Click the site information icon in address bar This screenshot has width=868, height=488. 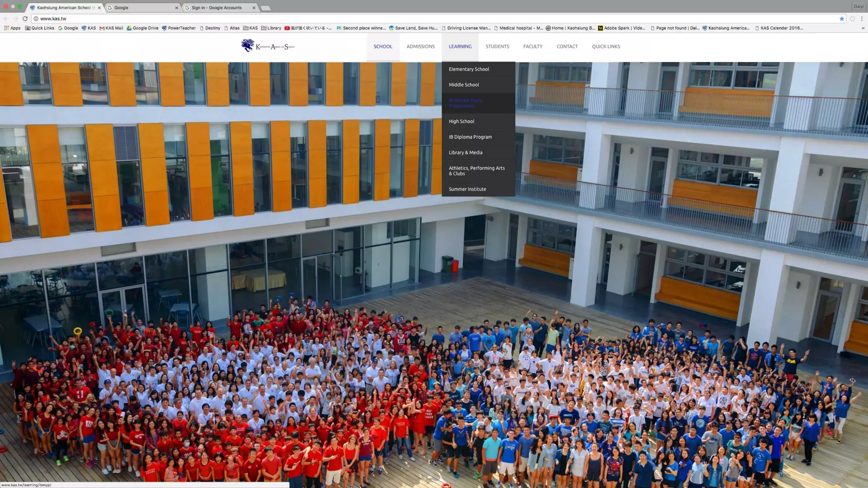point(36,19)
